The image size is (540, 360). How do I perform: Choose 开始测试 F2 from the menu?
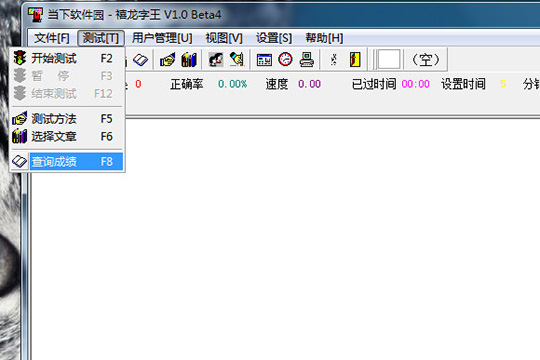67,58
